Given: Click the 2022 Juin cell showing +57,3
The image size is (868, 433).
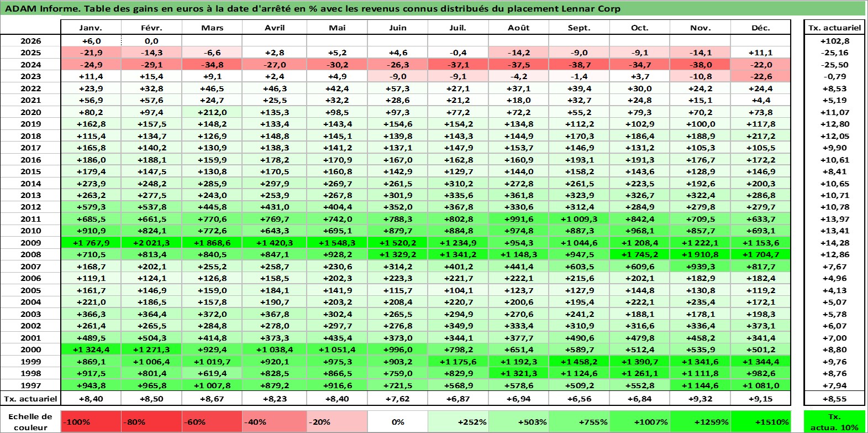Looking at the screenshot, I should pyautogui.click(x=398, y=88).
